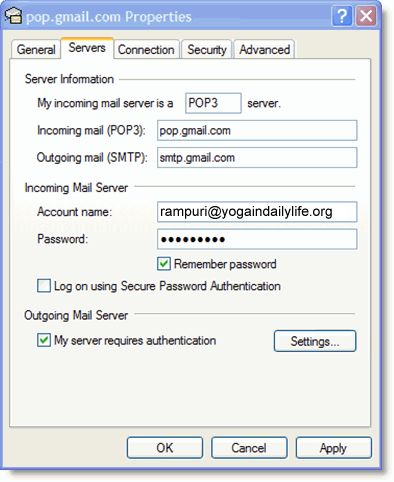
Task: Click into the Password field
Action: [x=257, y=239]
